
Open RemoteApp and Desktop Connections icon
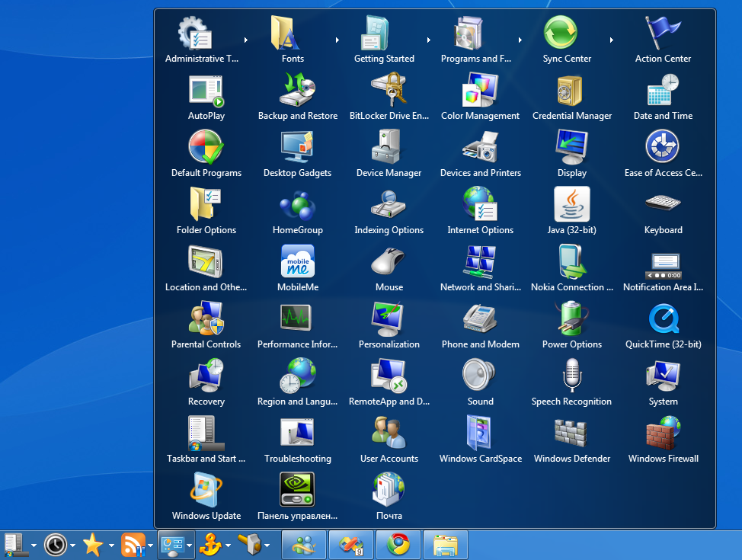click(x=389, y=376)
